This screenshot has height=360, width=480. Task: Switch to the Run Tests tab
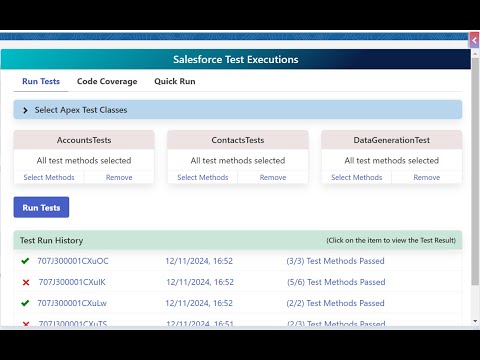click(41, 81)
